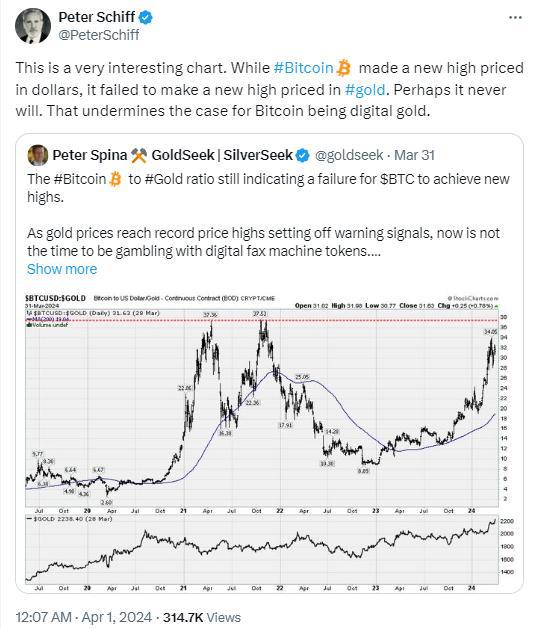Click the Peter Schiff display name
This screenshot has height=629, width=533.
97,17
